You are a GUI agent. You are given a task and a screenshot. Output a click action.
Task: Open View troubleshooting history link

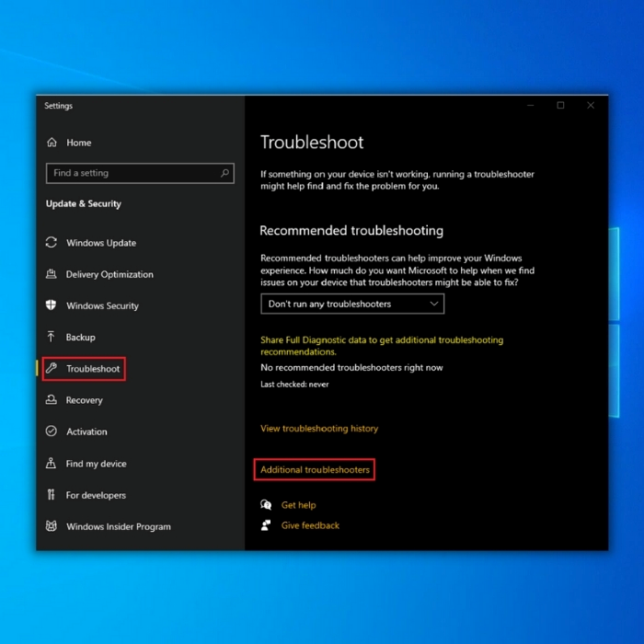tap(319, 429)
